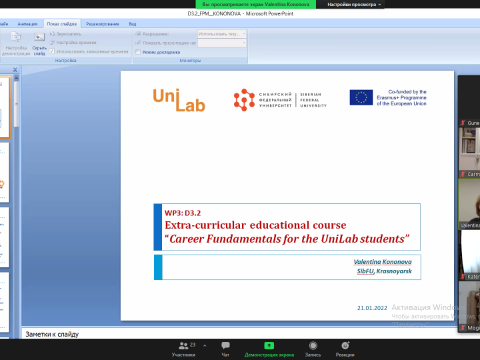480x360 pixels.
Task: Select the second slide thumbnail
Action: click(x=4, y=172)
